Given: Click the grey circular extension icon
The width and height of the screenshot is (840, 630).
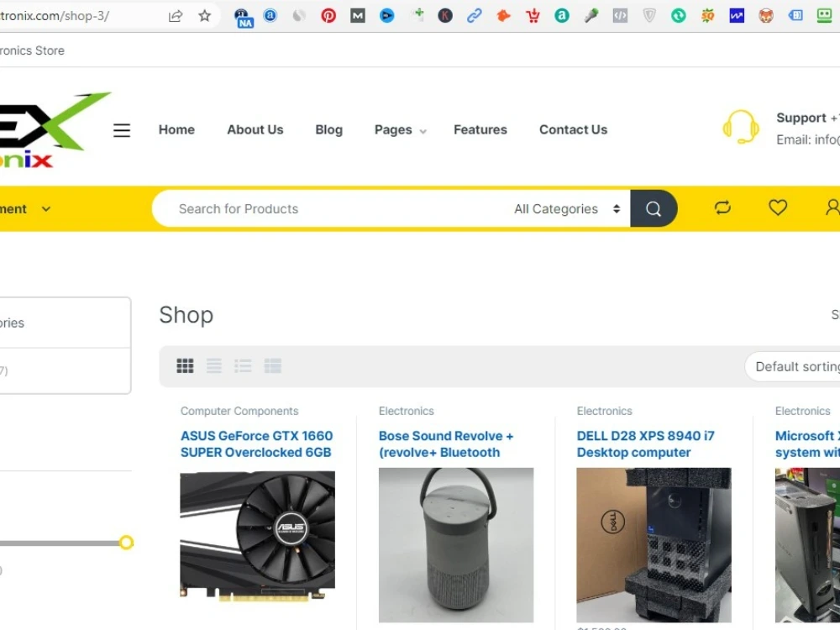Looking at the screenshot, I should (299, 16).
